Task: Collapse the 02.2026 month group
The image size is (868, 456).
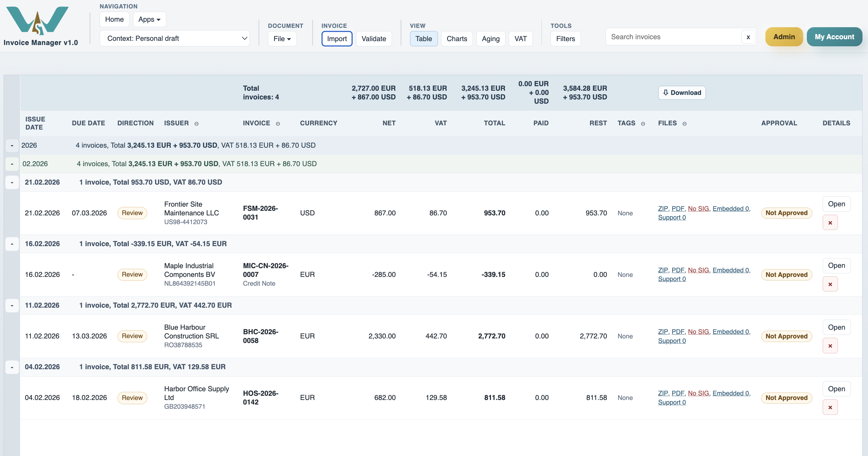Action: pos(12,164)
